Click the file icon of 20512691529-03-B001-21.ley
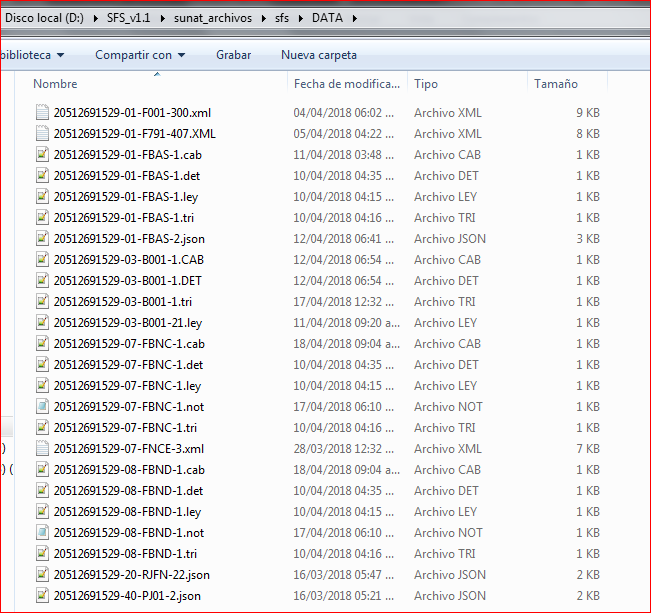651x613 pixels. [42, 323]
